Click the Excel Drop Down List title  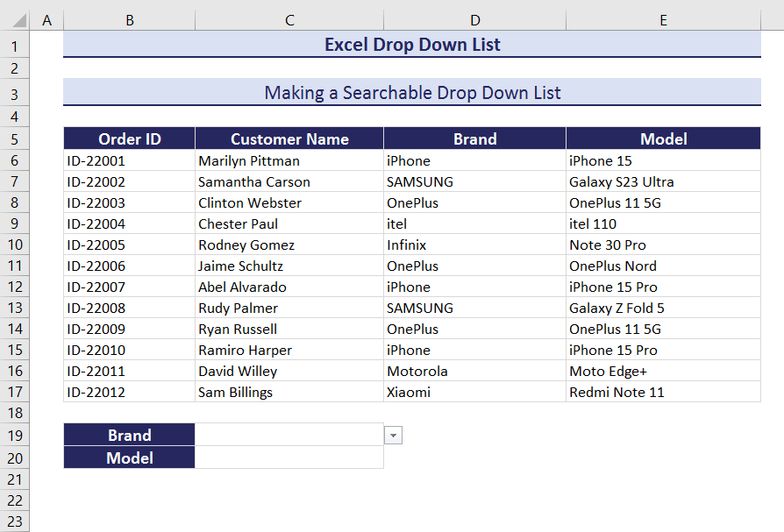tap(412, 45)
